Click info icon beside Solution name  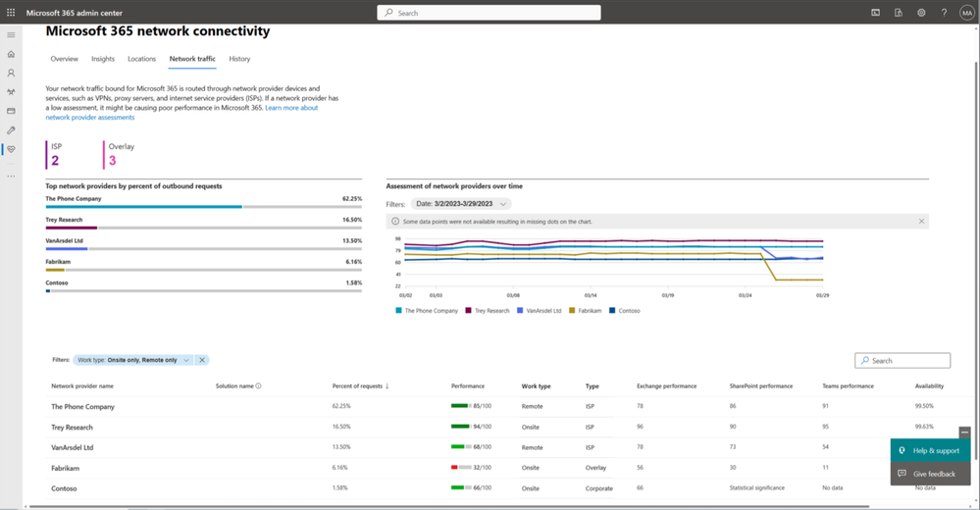pos(258,386)
